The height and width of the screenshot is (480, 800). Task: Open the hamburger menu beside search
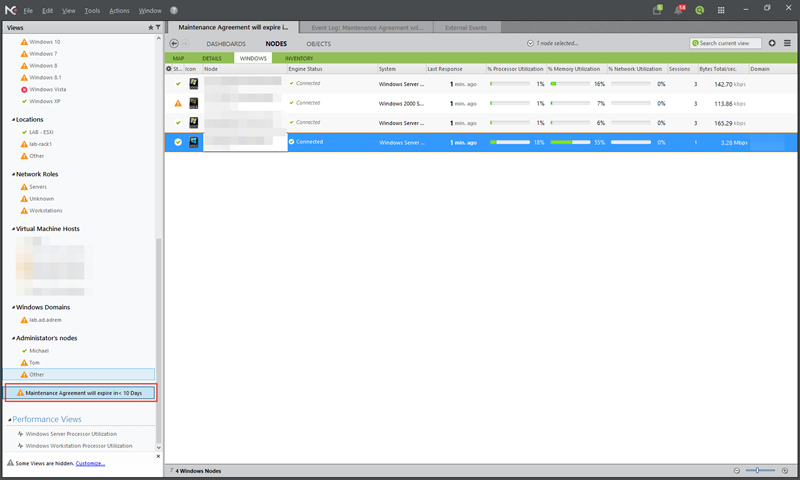coord(787,43)
